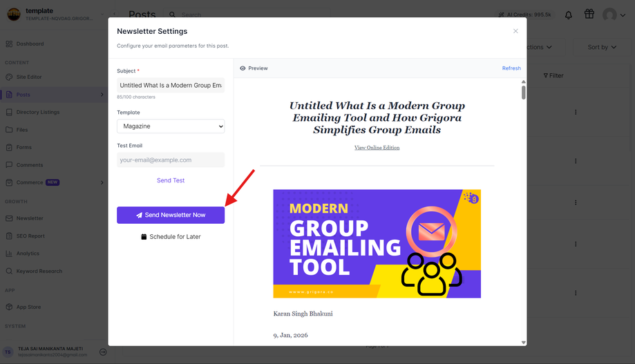The width and height of the screenshot is (635, 364).
Task: Open Directory Listings in the sidebar
Action: click(38, 112)
